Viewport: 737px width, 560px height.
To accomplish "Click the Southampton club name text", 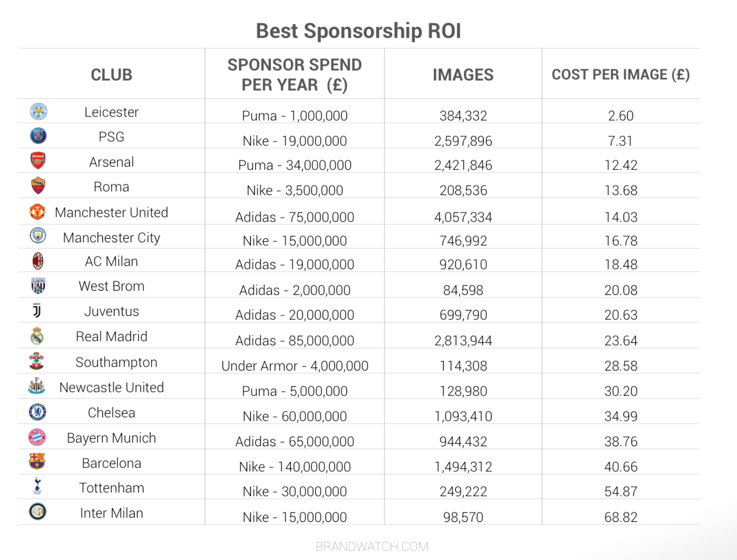I will click(116, 362).
